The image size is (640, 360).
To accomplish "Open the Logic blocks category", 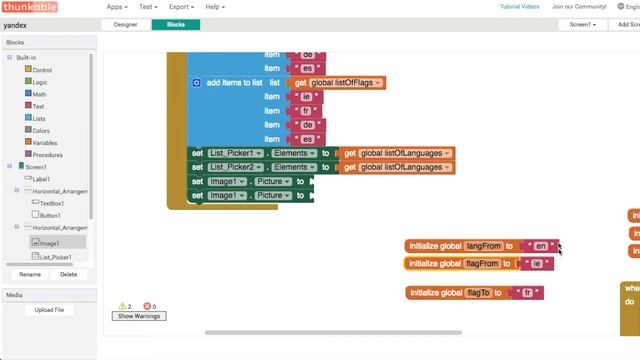I will coord(36,82).
